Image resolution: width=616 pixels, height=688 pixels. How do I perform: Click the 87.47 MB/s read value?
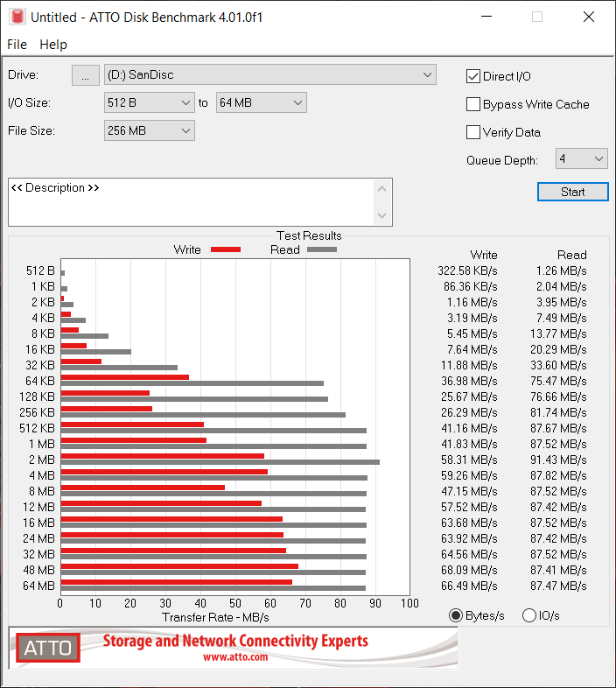coord(558,586)
